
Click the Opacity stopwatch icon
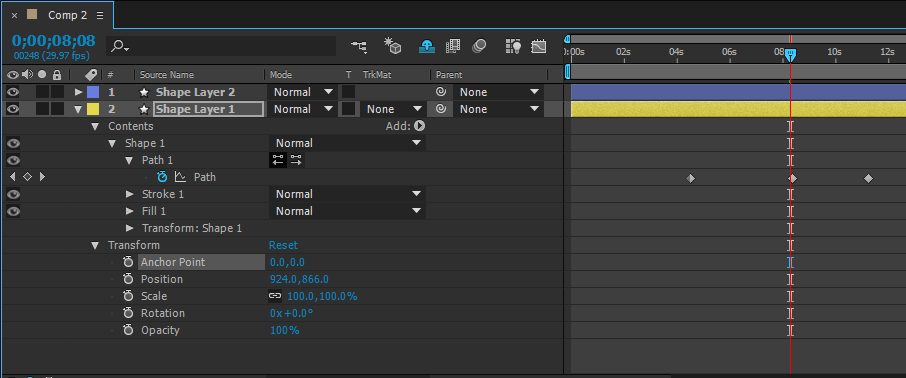click(128, 330)
